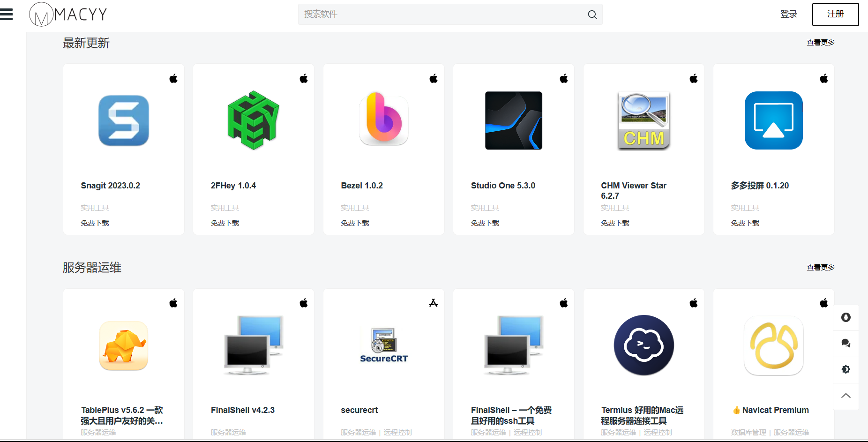The image size is (868, 442).
Task: Open the CHM Viewer Star icon
Action: coord(644,120)
